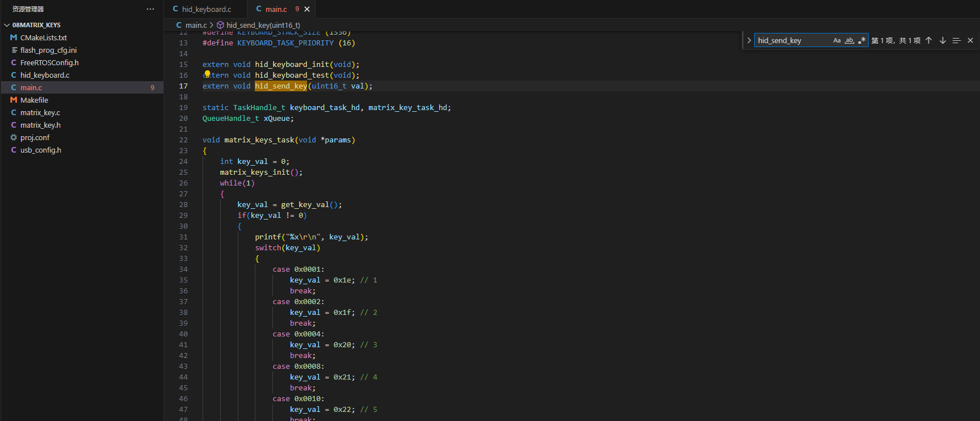Click highlighted hid_send_key in line 17
The height and width of the screenshot is (421, 980).
click(281, 86)
